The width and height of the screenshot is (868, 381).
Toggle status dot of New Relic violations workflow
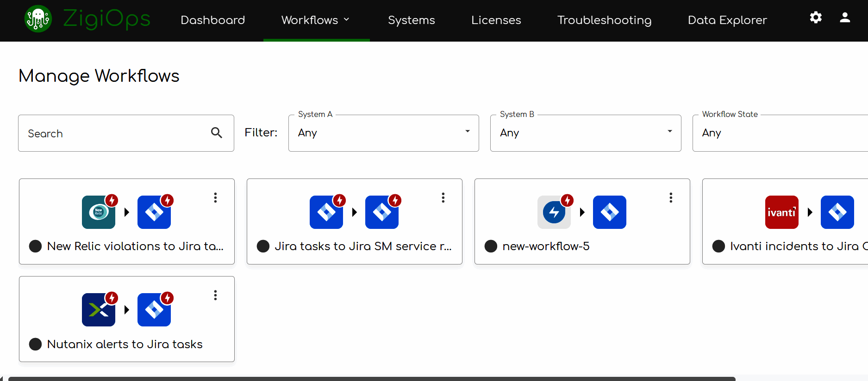[x=35, y=246]
